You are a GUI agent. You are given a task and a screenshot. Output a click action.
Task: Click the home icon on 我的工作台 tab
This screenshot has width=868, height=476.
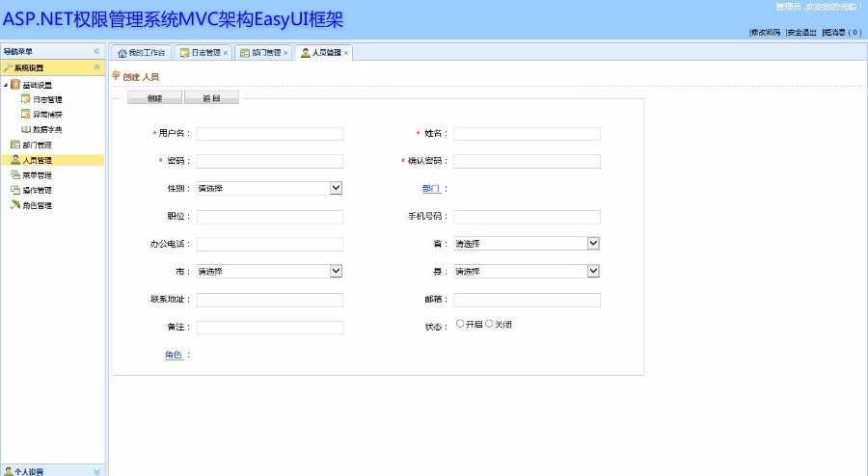[x=122, y=53]
